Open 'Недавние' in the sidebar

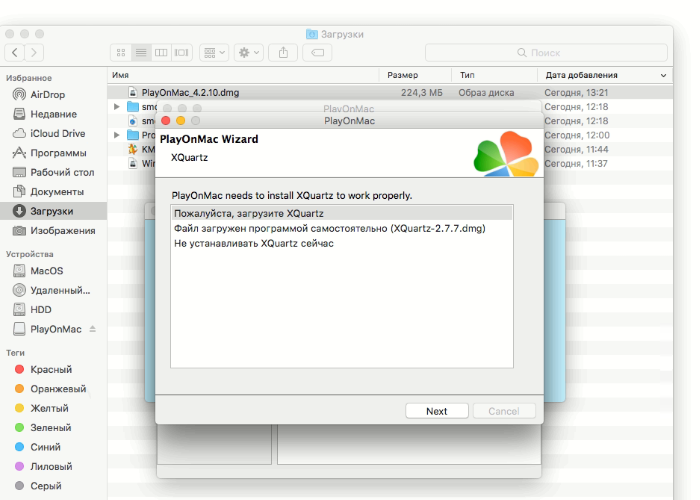click(54, 114)
